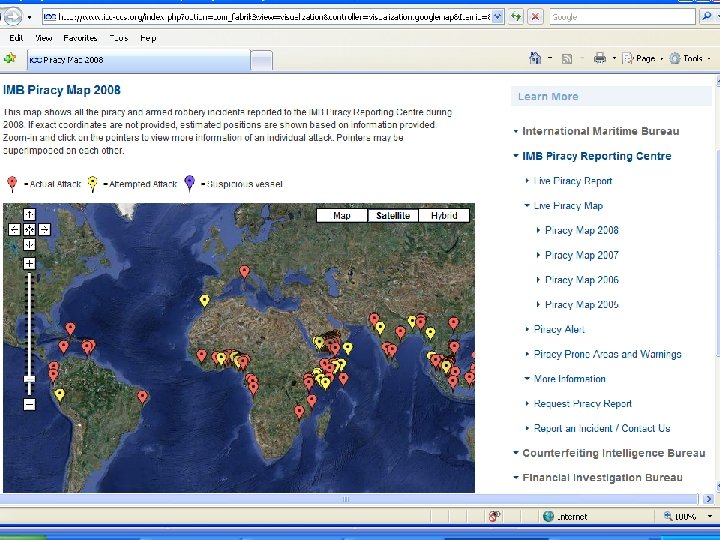
Task: Click the Internet security zone indicator
Action: (x=565, y=517)
